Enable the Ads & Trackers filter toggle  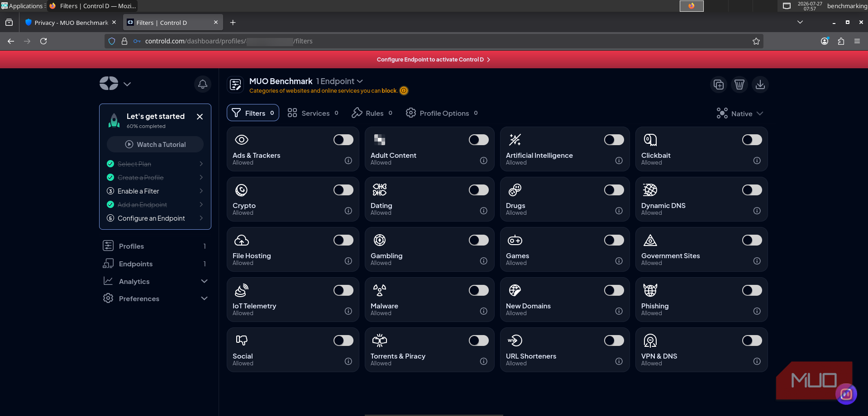[x=343, y=140]
